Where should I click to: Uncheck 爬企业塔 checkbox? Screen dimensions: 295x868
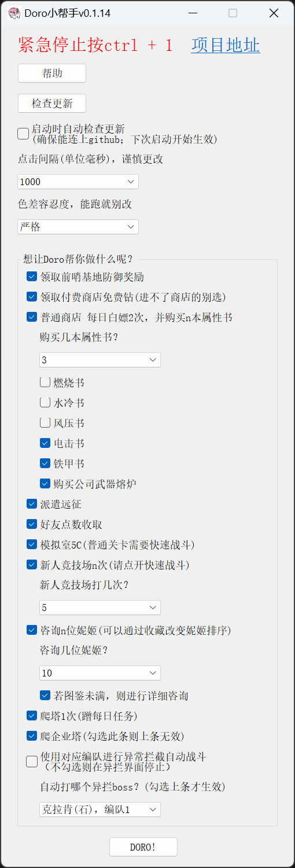coord(32,736)
